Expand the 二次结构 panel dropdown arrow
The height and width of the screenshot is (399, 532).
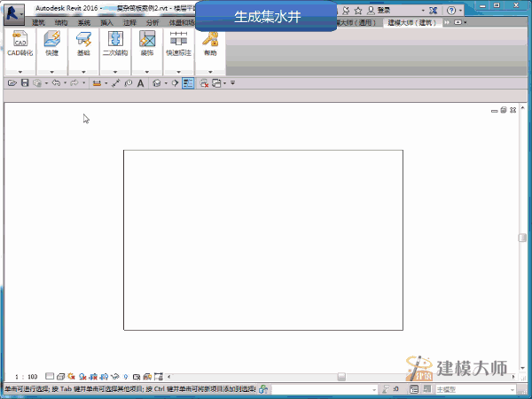point(115,72)
